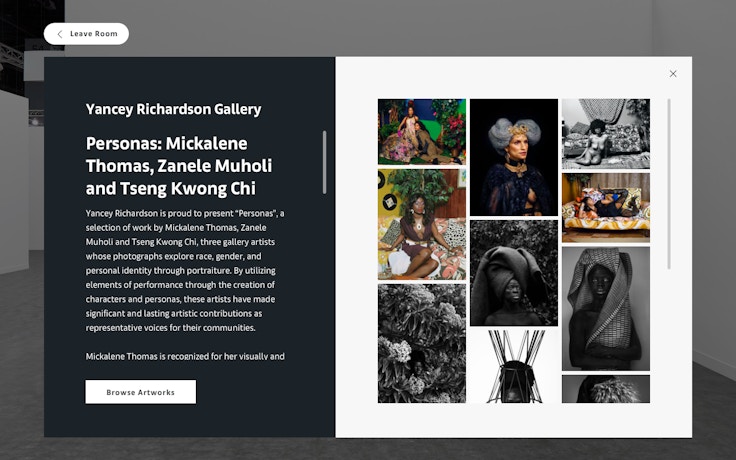The width and height of the screenshot is (736, 460).
Task: Click the Personas exhibition title text
Action: click(179, 166)
